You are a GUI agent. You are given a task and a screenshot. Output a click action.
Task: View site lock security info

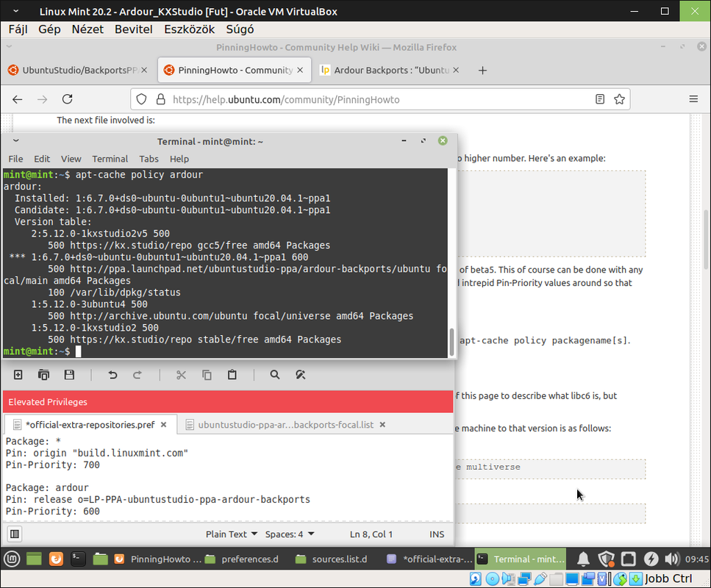tap(160, 99)
